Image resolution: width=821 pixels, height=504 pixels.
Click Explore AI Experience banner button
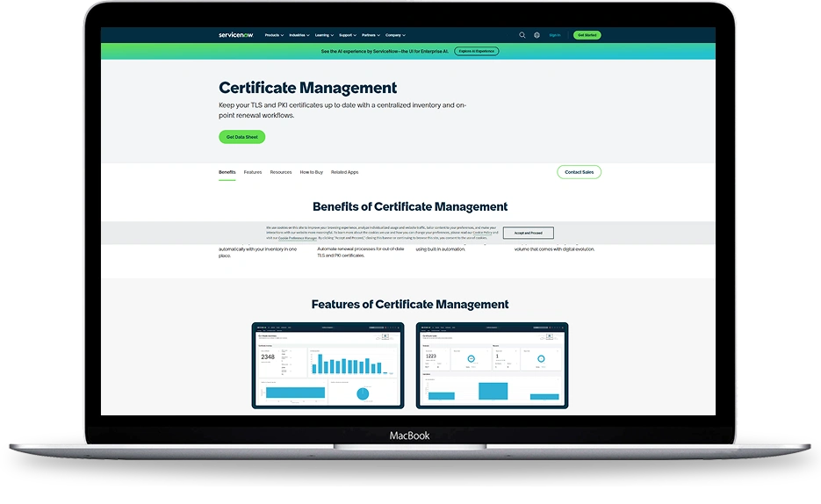point(477,51)
